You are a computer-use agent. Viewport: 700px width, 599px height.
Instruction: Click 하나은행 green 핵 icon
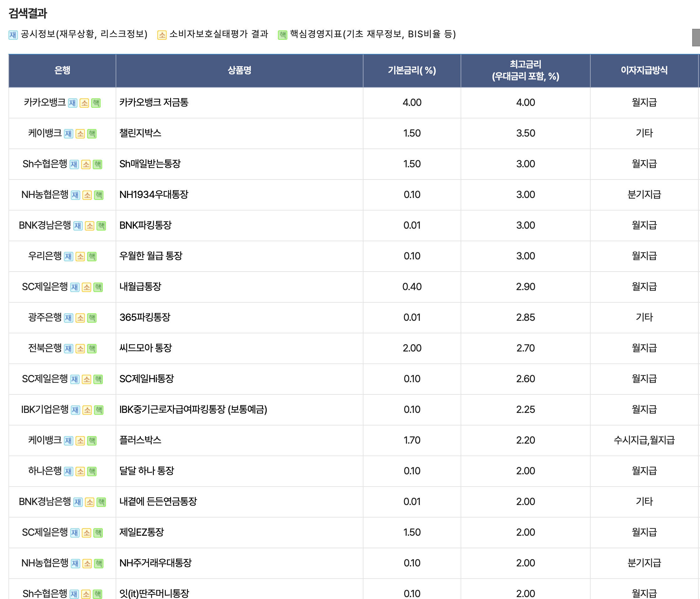pos(92,471)
